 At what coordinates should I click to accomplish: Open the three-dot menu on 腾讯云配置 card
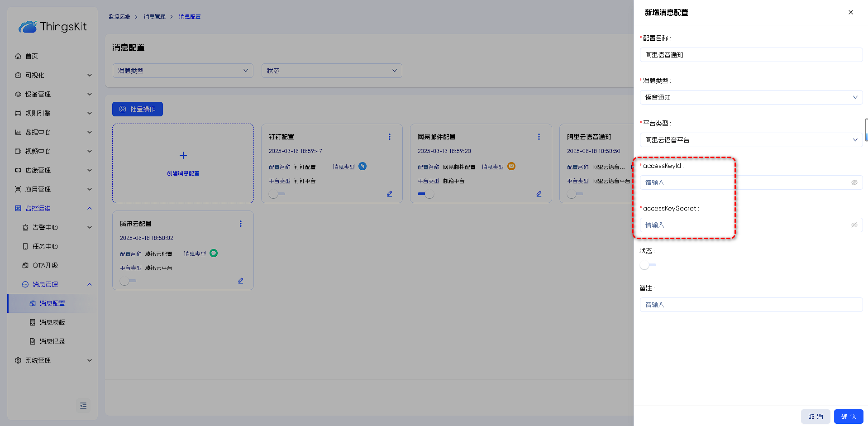click(x=240, y=224)
